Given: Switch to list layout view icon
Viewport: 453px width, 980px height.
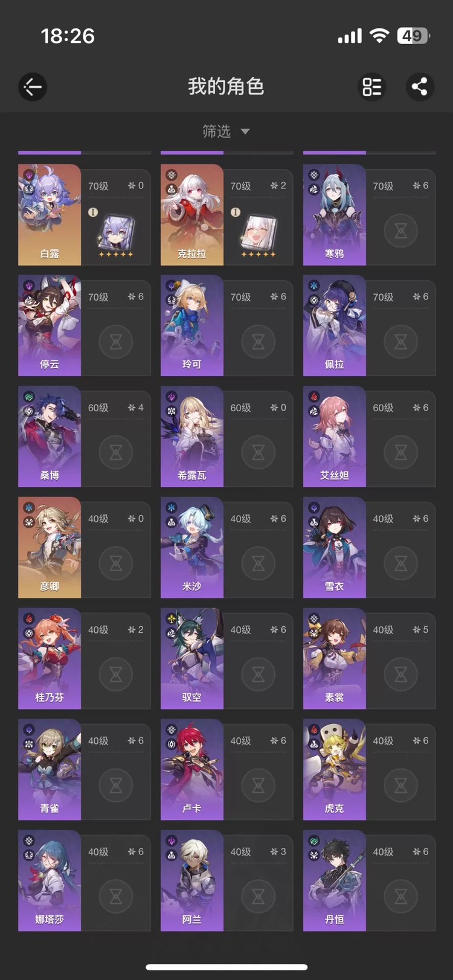Looking at the screenshot, I should (371, 87).
